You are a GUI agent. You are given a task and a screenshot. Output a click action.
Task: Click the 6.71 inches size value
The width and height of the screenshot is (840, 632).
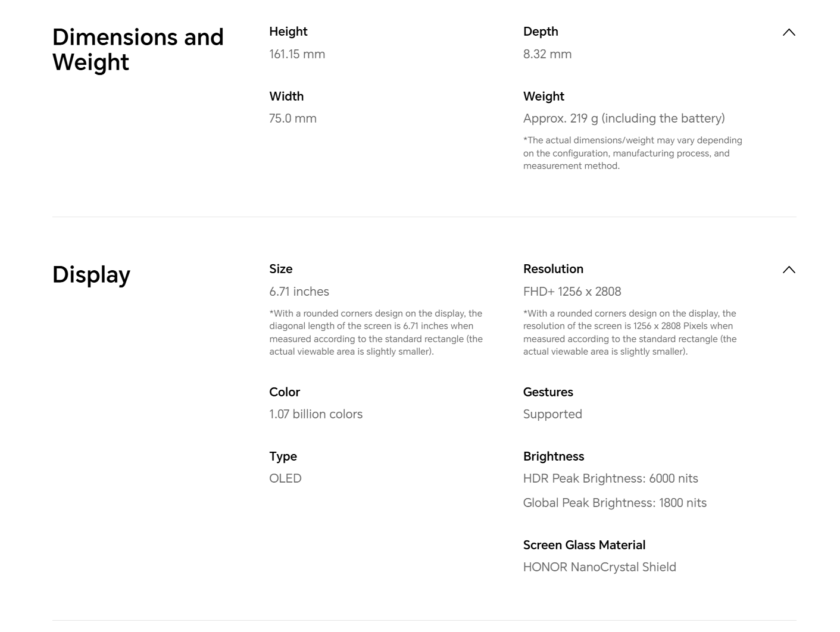(x=299, y=292)
